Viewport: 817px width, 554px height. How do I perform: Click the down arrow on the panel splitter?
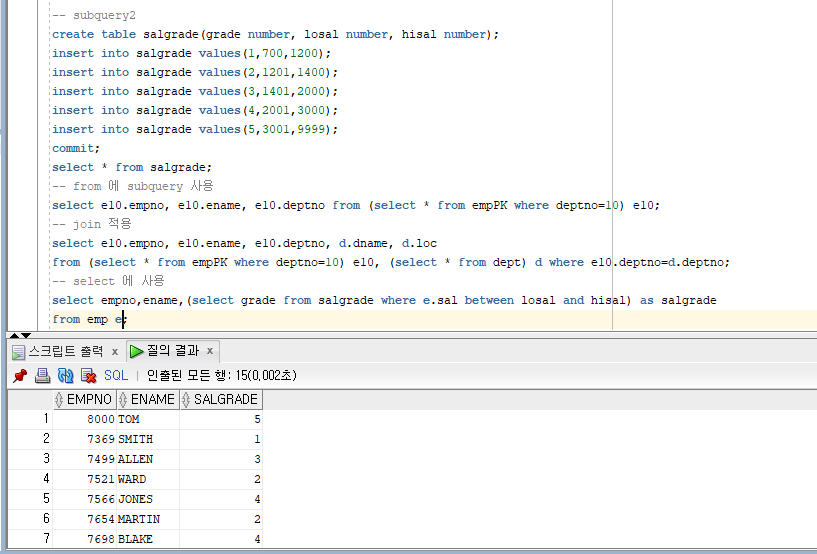tap(26, 335)
